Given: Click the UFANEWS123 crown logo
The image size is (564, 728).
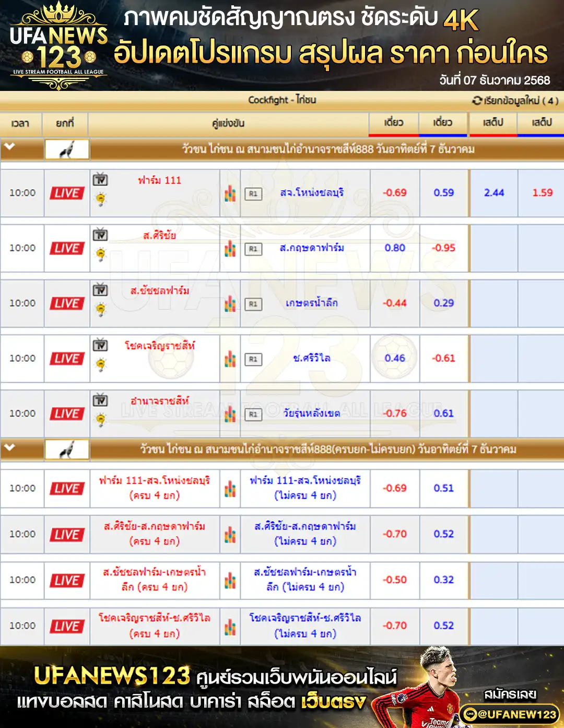Looking at the screenshot, I should (x=58, y=45).
